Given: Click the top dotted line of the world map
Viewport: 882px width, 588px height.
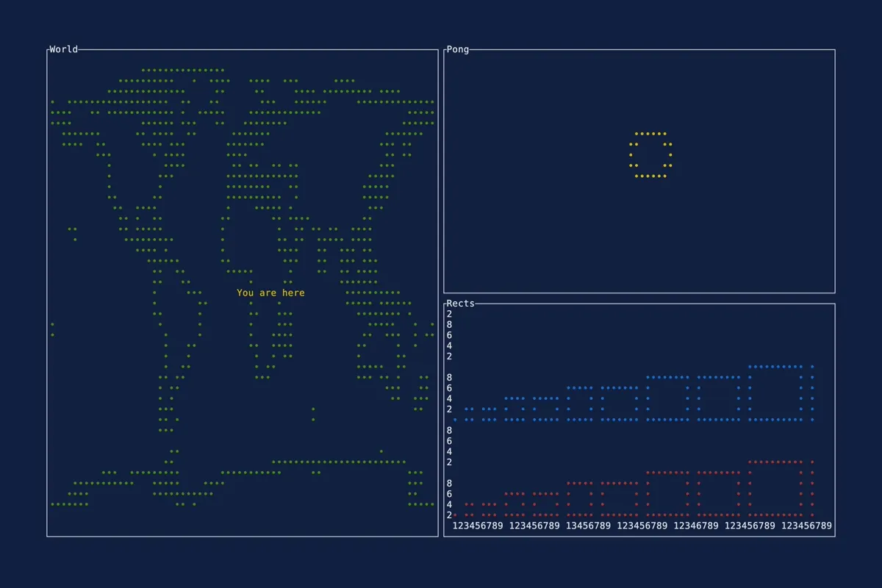Looking at the screenshot, I should tap(183, 71).
